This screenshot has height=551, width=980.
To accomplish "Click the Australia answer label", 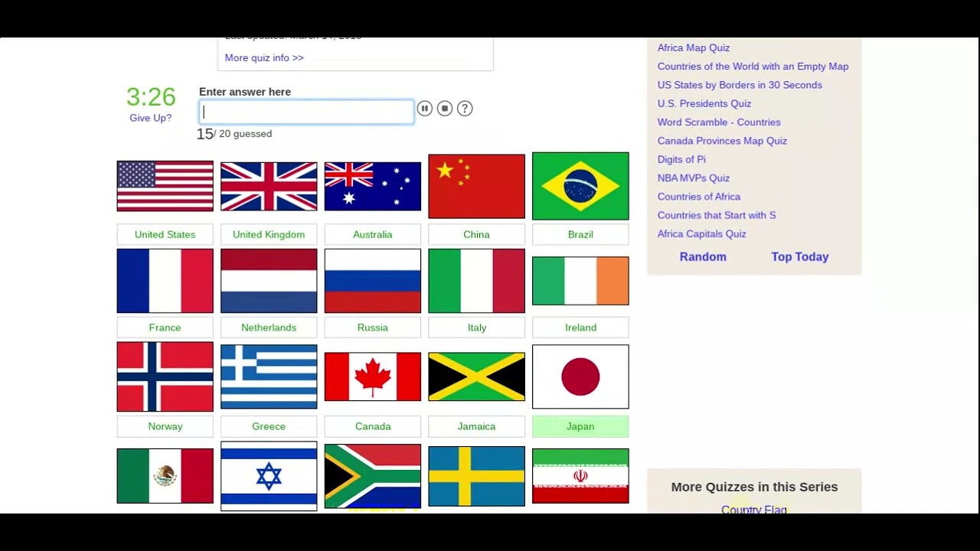I will coord(373,234).
